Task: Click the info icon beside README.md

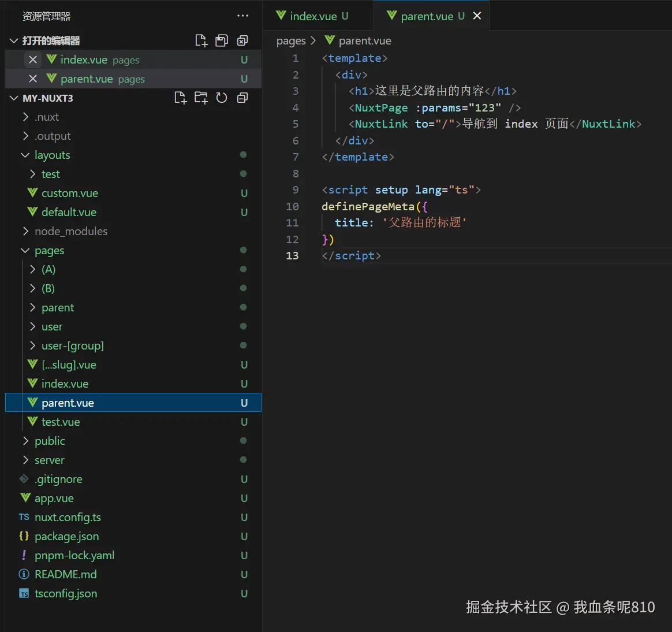Action: [x=24, y=574]
